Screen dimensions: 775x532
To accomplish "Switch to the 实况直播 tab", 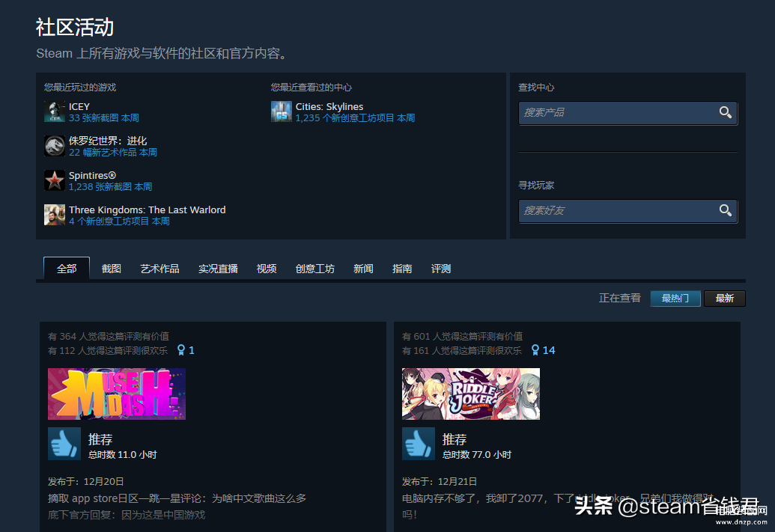I will tap(218, 269).
